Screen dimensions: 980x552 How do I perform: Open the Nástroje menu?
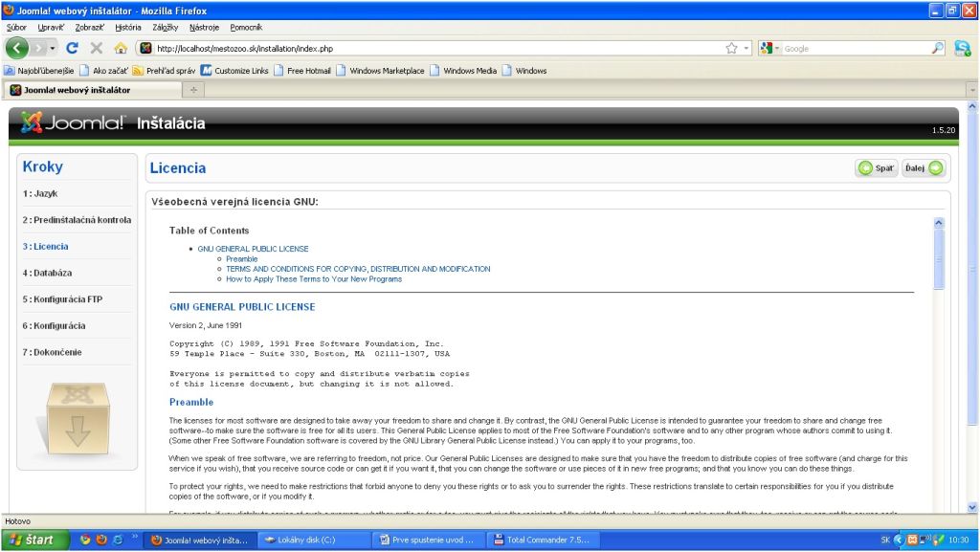205,28
